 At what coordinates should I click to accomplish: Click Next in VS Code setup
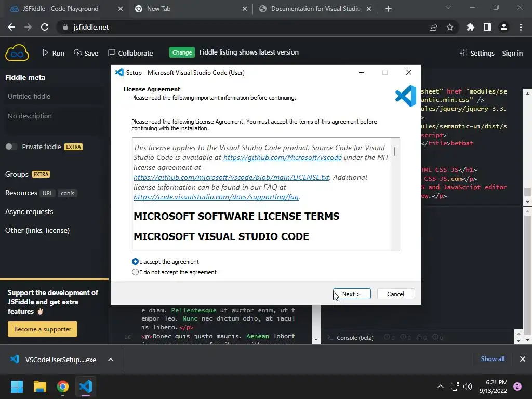(x=352, y=294)
